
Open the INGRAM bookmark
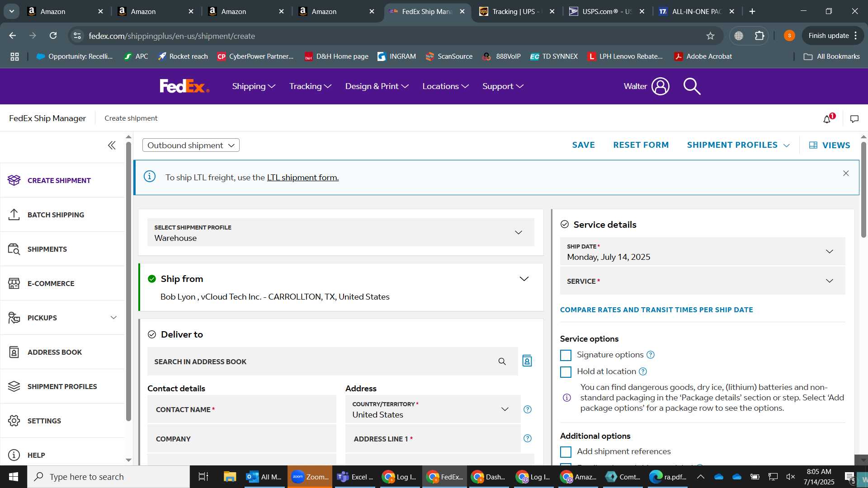click(x=396, y=56)
